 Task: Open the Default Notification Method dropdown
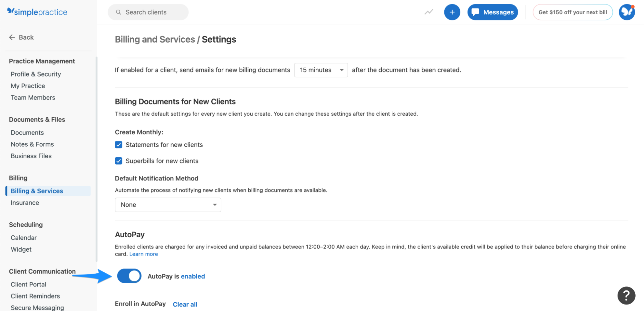click(168, 205)
